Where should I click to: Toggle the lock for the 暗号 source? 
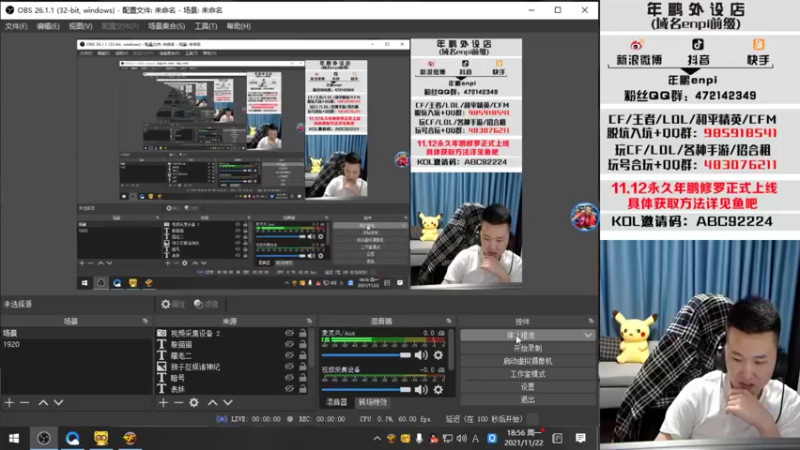click(x=303, y=378)
